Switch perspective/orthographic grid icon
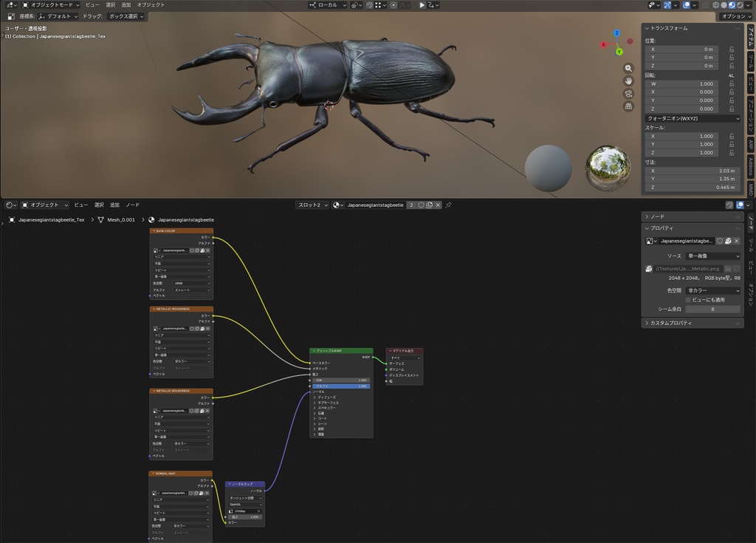Screen dimensions: 756x543 (x=628, y=106)
